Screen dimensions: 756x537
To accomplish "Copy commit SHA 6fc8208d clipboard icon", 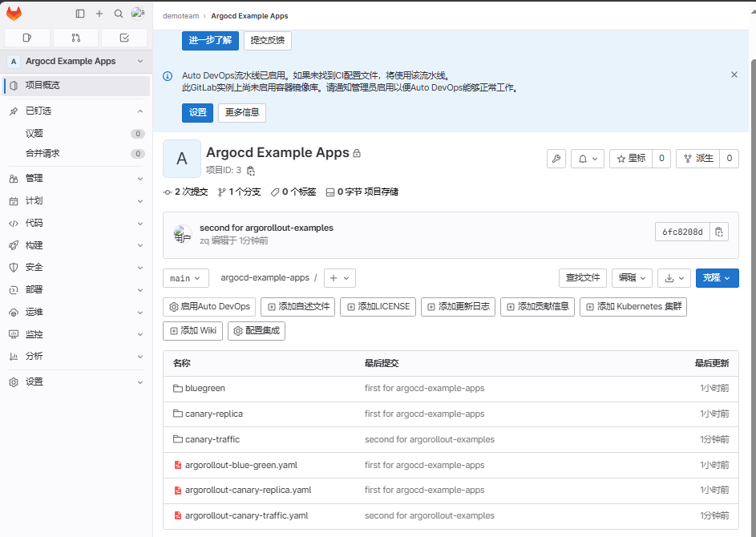I will [719, 232].
